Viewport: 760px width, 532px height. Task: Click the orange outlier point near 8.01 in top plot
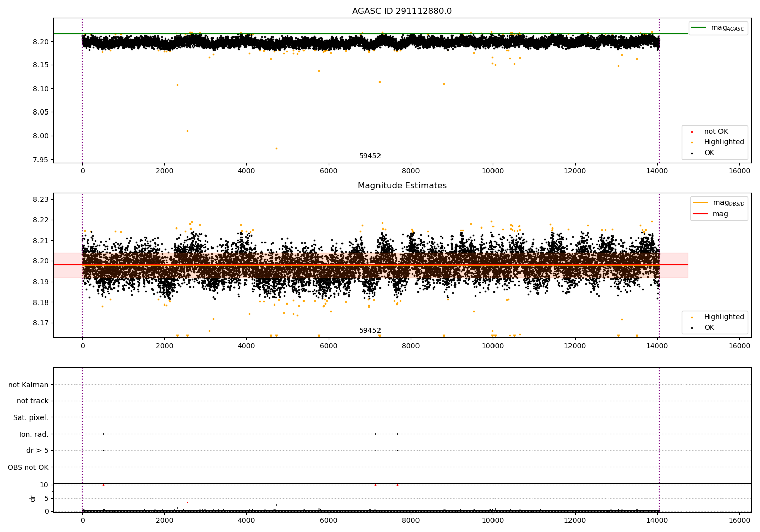click(187, 131)
